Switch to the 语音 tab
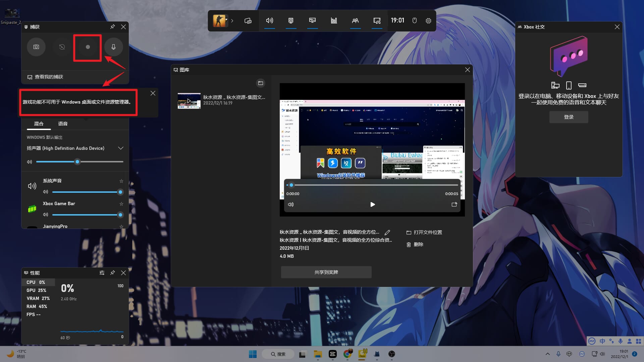This screenshot has height=362, width=644. click(63, 124)
